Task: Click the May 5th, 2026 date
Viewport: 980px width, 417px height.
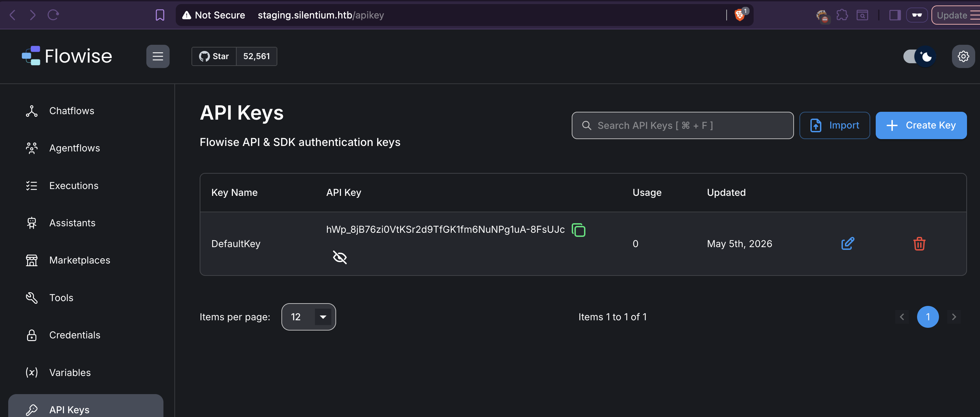Action: 739,244
